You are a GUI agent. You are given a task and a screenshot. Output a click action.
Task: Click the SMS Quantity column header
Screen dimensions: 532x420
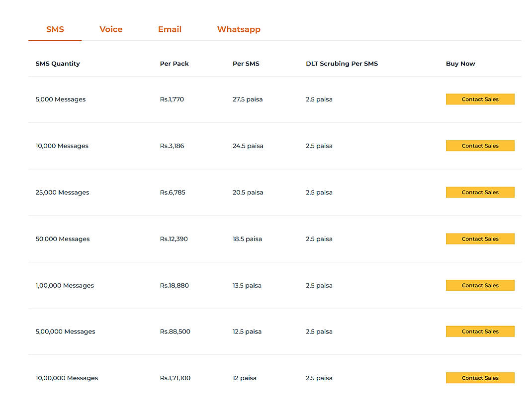[58, 64]
